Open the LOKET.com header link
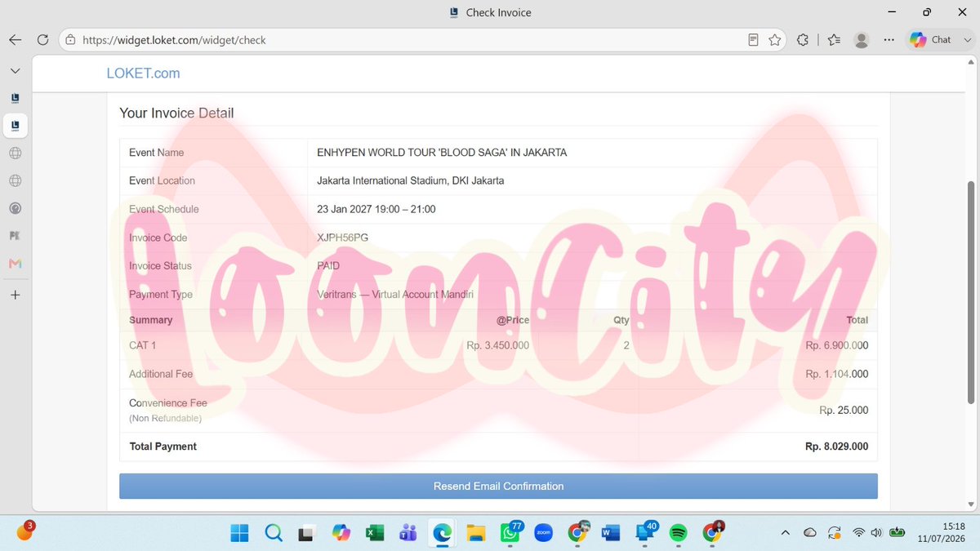This screenshot has height=551, width=980. pos(143,73)
